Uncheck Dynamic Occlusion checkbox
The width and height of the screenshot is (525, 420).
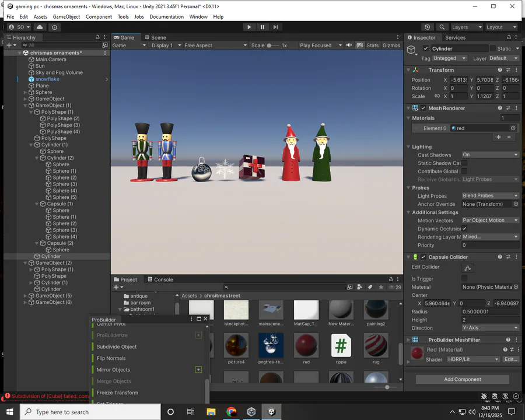[464, 229]
